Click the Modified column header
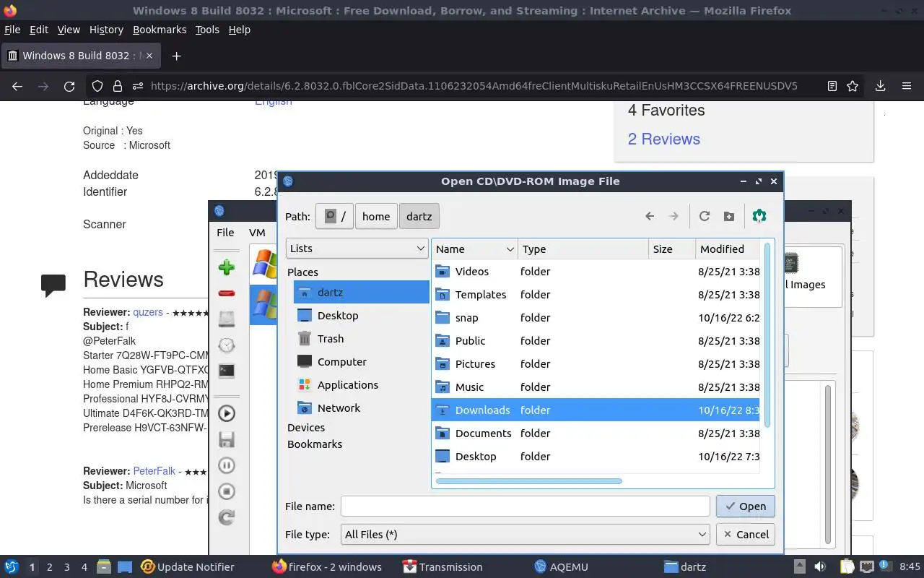This screenshot has height=578, width=924. pos(728,249)
